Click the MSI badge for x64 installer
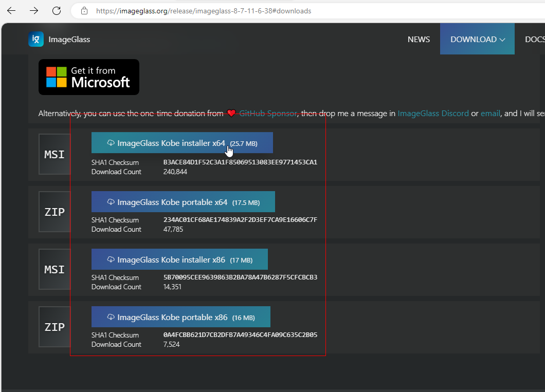Screen dimensions: 545x392 (55, 154)
